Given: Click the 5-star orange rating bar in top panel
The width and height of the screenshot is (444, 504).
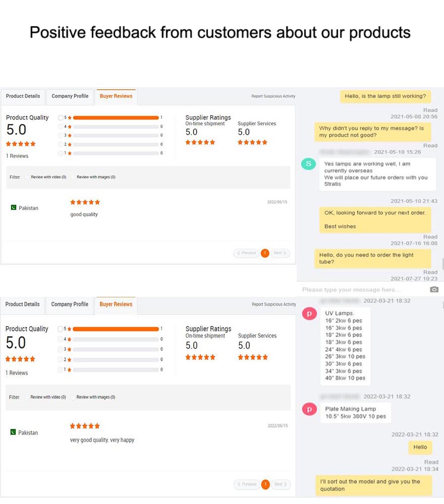Looking at the screenshot, I should (116, 117).
